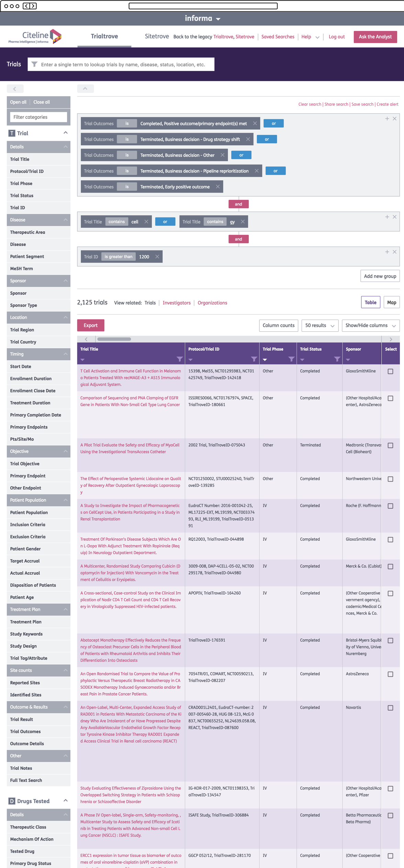Click the filter funnel icon in Trial Title column

(179, 359)
